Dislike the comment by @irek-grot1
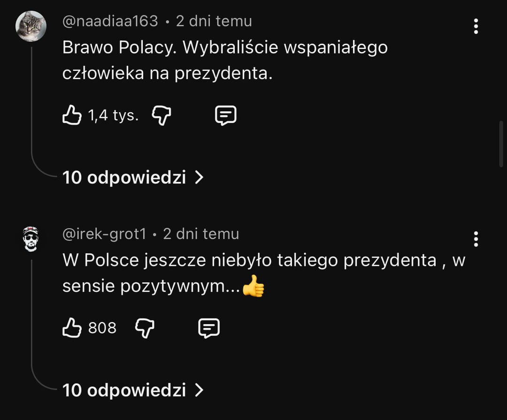The image size is (507, 420). (x=145, y=328)
